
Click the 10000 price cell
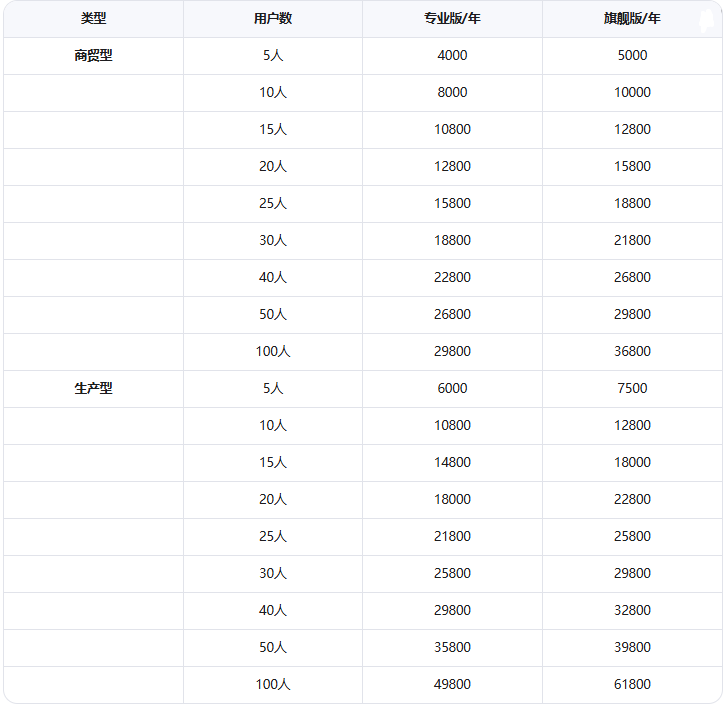pos(632,92)
